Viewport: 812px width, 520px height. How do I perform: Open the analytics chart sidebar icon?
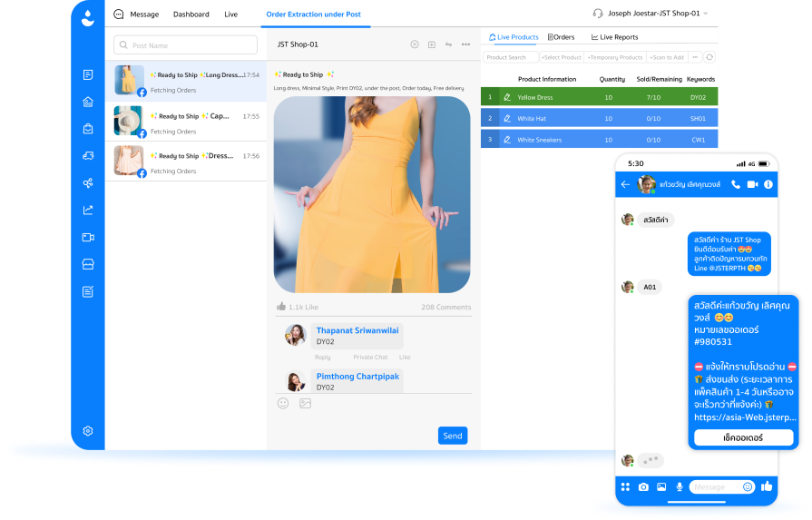coord(88,211)
